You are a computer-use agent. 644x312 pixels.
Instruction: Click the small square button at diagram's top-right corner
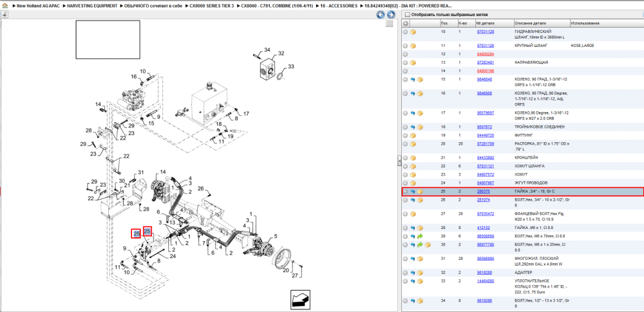click(x=390, y=23)
